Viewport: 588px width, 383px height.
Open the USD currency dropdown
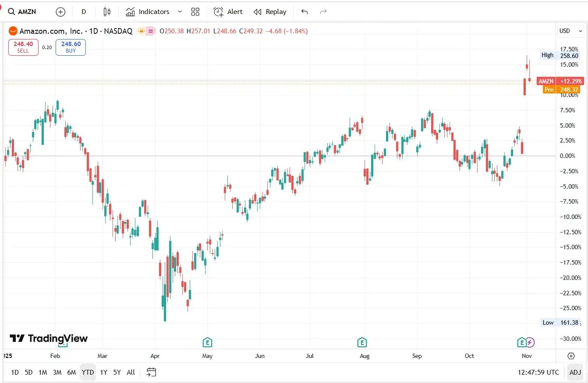click(570, 31)
